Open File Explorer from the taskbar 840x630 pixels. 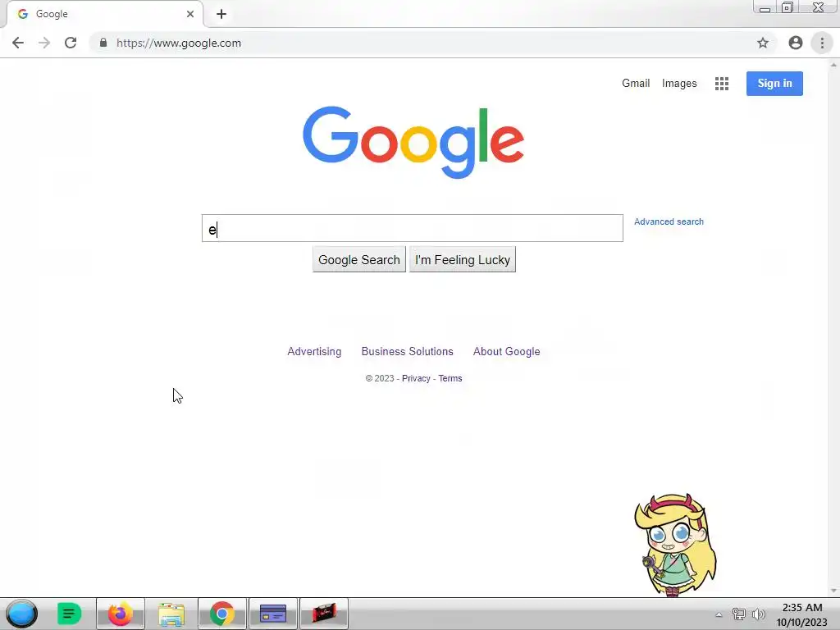click(171, 614)
